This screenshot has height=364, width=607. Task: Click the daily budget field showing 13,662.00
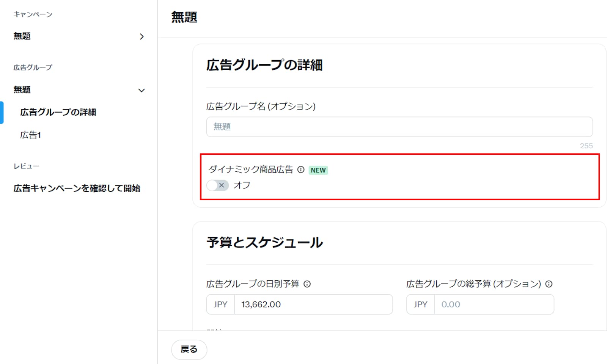click(313, 304)
